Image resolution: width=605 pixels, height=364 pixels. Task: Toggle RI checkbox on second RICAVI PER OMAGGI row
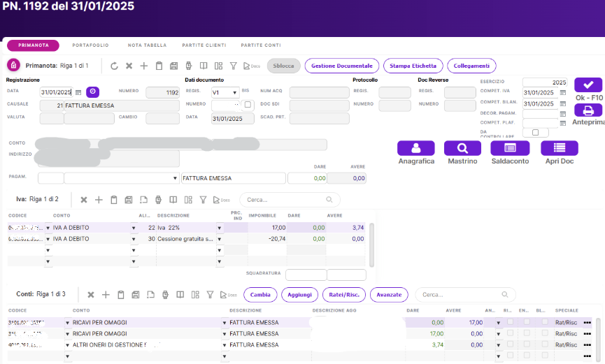[510, 333]
